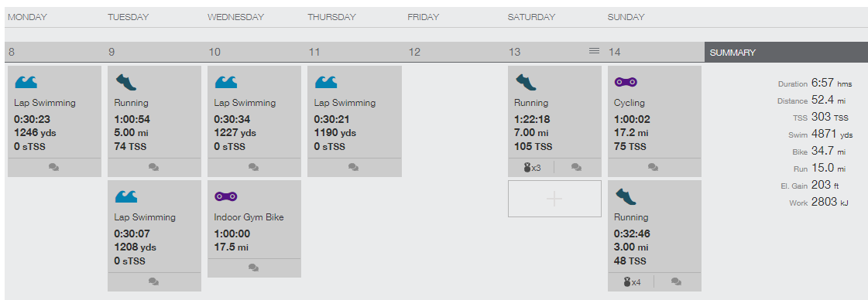
Task: Open comments on Thursday Lap Swimming
Action: pyautogui.click(x=354, y=168)
